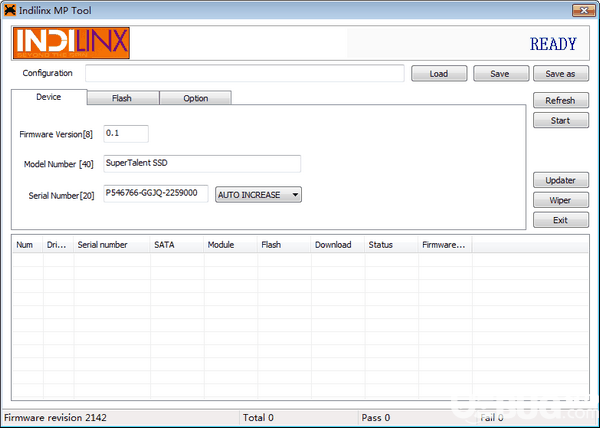Sort by the Num column header
The width and height of the screenshot is (600, 428).
point(28,245)
